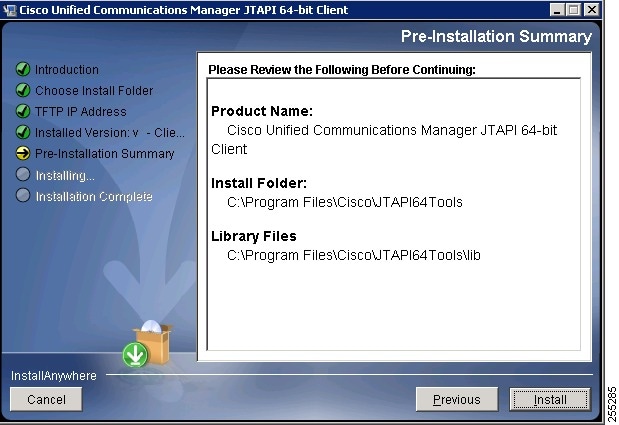This screenshot has height=425, width=619.
Task: Click the yellow arrow icon for Pre-Installation Summary
Action: click(23, 153)
